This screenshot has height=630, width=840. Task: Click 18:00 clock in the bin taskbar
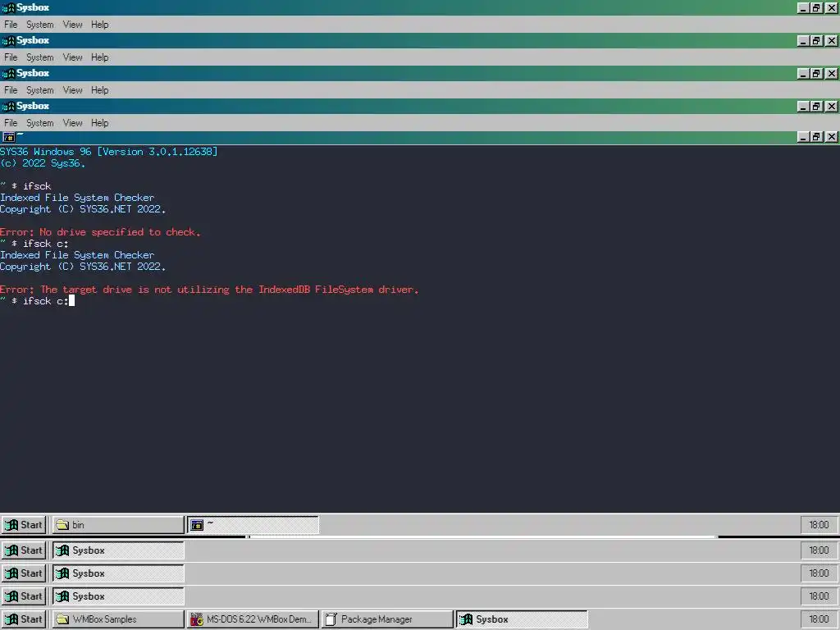click(x=819, y=525)
